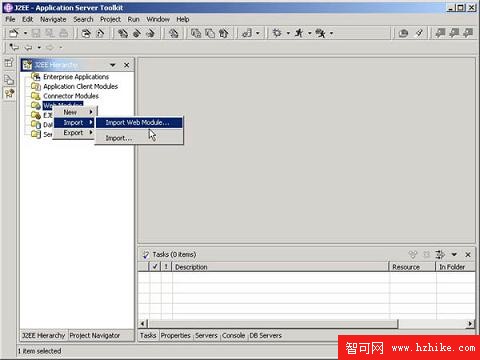Image resolution: width=480 pixels, height=360 pixels.
Task: Click the J2EE perspective icon in left sidebar
Action: point(9,93)
